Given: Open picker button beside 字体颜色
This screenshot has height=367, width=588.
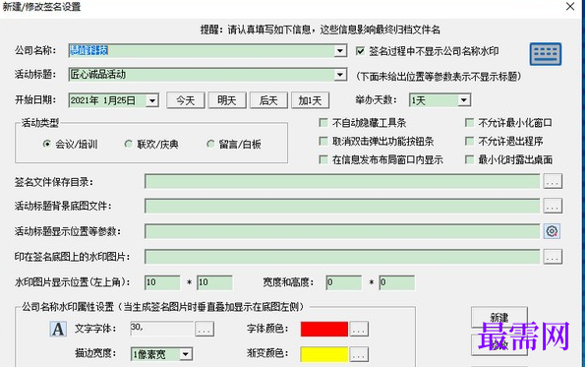Looking at the screenshot, I should [359, 329].
